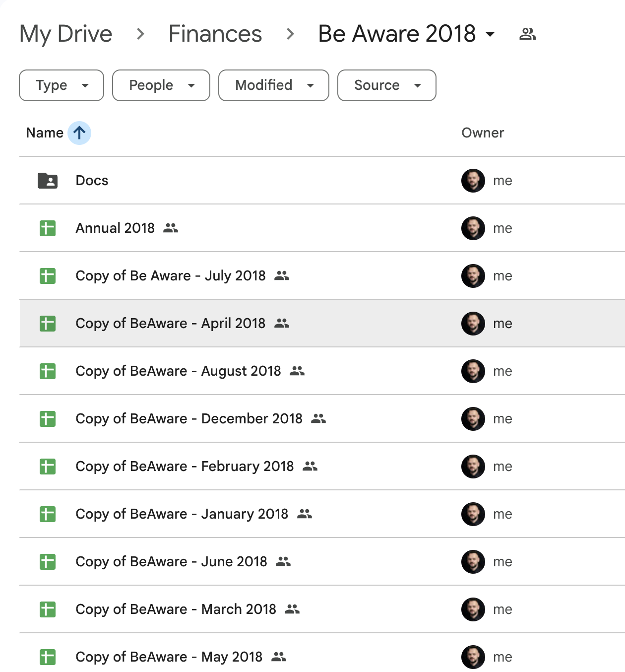Click the shared icon beside December 2018 file
This screenshot has width=625, height=672.
coord(318,419)
